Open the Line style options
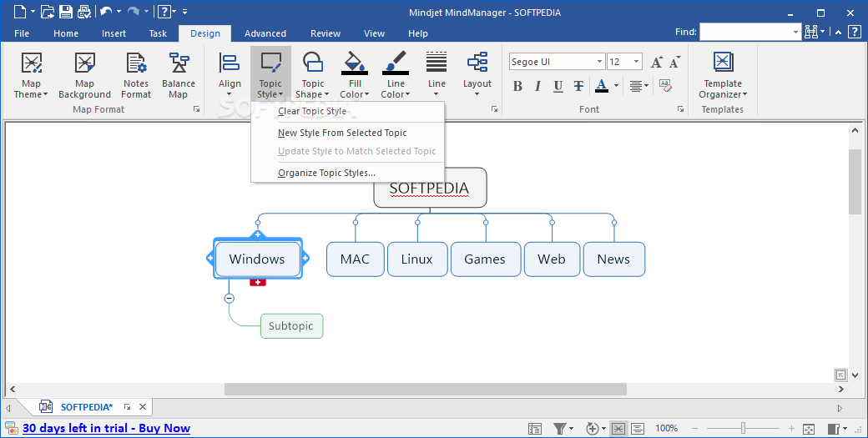This screenshot has height=438, width=868. tap(437, 76)
